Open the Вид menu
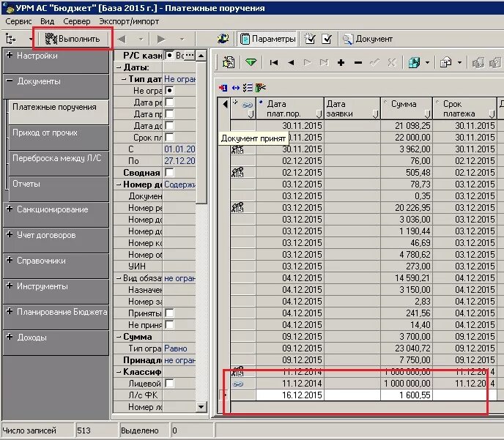Image resolution: width=504 pixels, height=440 pixels. pos(47,21)
